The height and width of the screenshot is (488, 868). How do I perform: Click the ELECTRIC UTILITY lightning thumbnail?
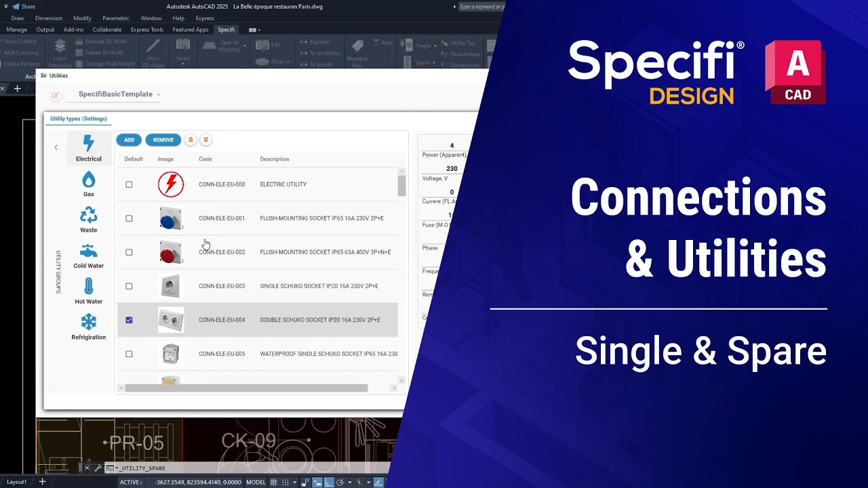(x=170, y=184)
